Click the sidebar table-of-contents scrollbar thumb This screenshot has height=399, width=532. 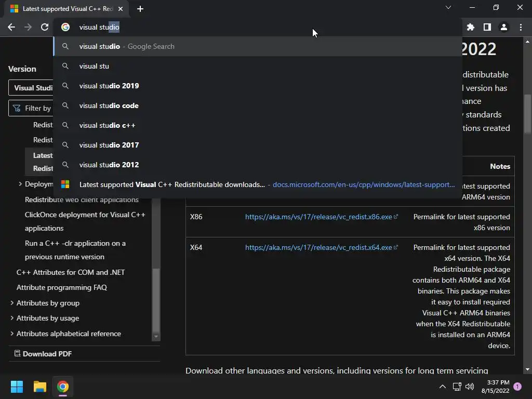156,300
